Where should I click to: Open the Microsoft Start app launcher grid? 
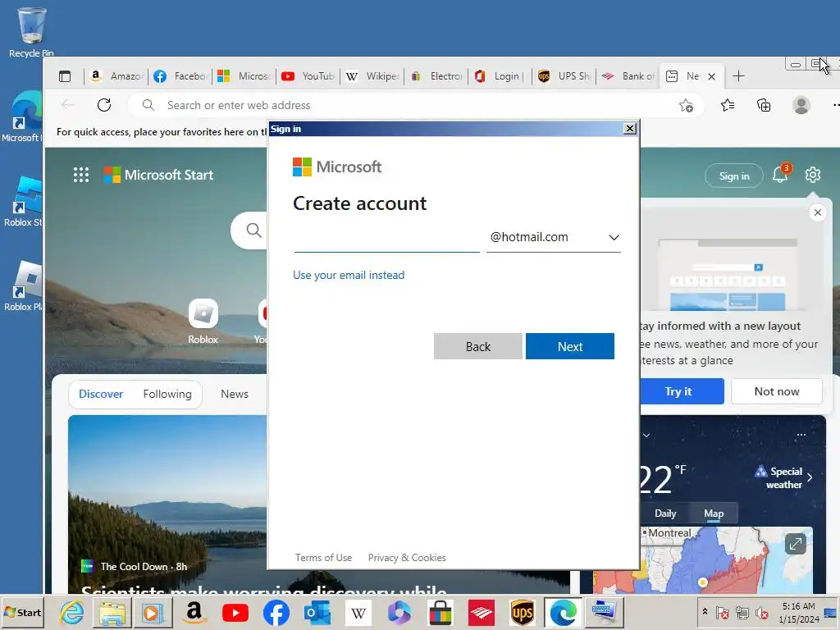(x=81, y=175)
